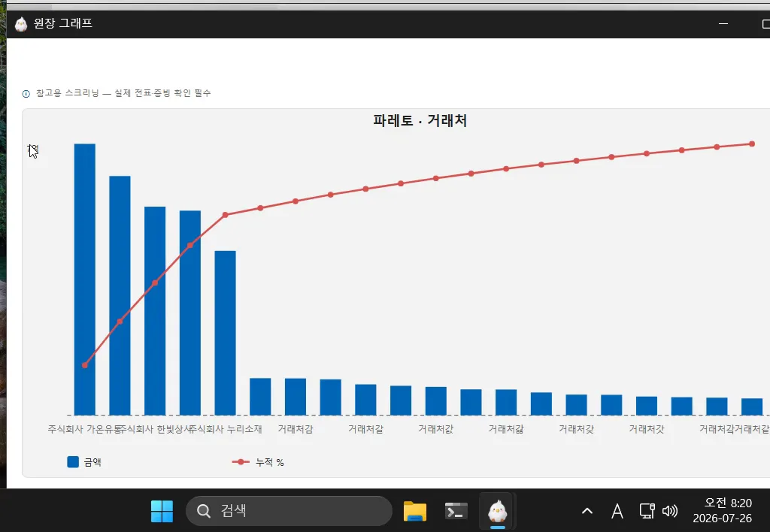This screenshot has height=532, width=770.
Task: Toggle the 누적 % legend series
Action: (x=258, y=462)
